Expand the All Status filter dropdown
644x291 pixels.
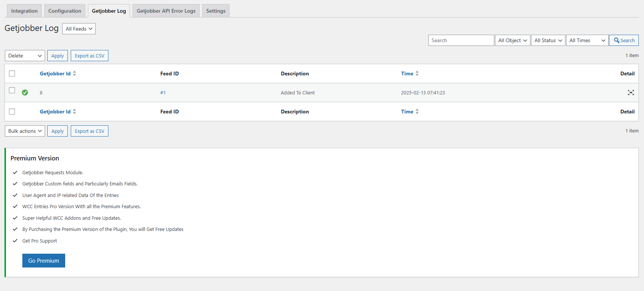tap(548, 40)
